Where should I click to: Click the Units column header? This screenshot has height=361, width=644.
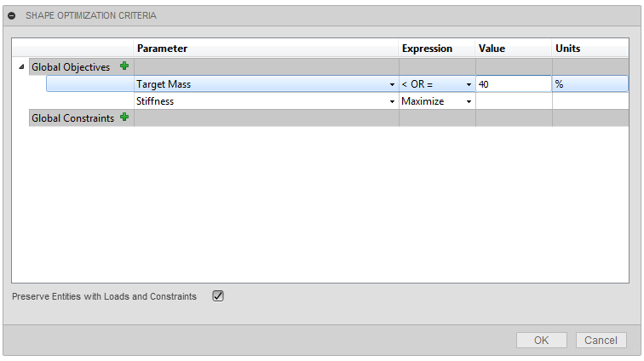pos(567,49)
